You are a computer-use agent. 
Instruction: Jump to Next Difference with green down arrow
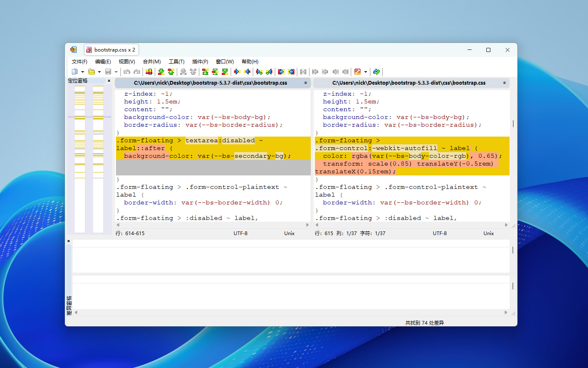[161, 72]
